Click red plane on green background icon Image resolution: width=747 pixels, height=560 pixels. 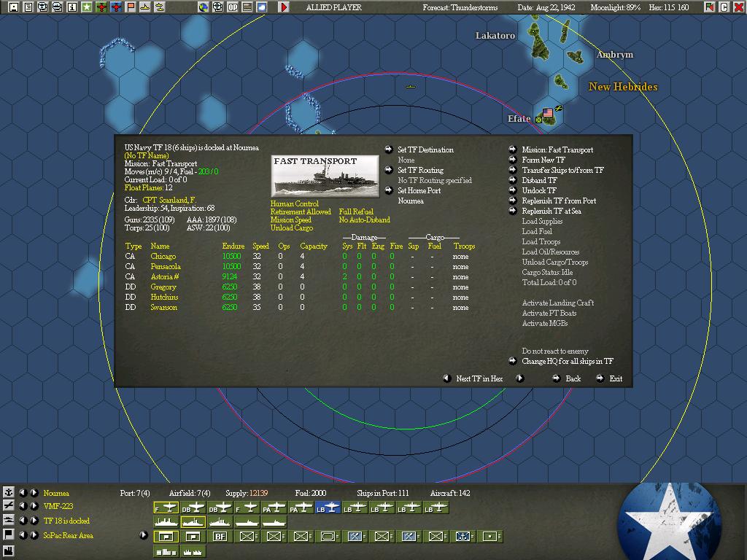[101, 7]
